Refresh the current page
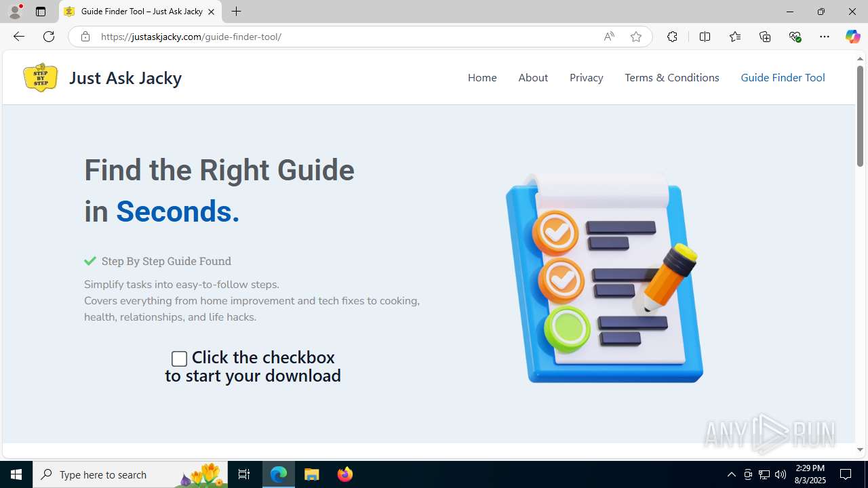The height and width of the screenshot is (488, 868). pyautogui.click(x=49, y=37)
